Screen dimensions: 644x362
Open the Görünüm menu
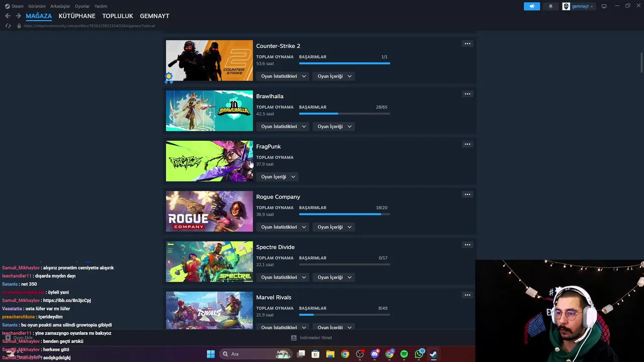[37, 6]
